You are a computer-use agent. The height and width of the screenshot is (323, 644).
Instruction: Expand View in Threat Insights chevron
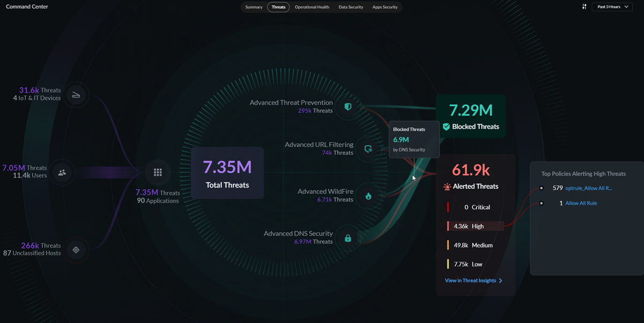501,281
